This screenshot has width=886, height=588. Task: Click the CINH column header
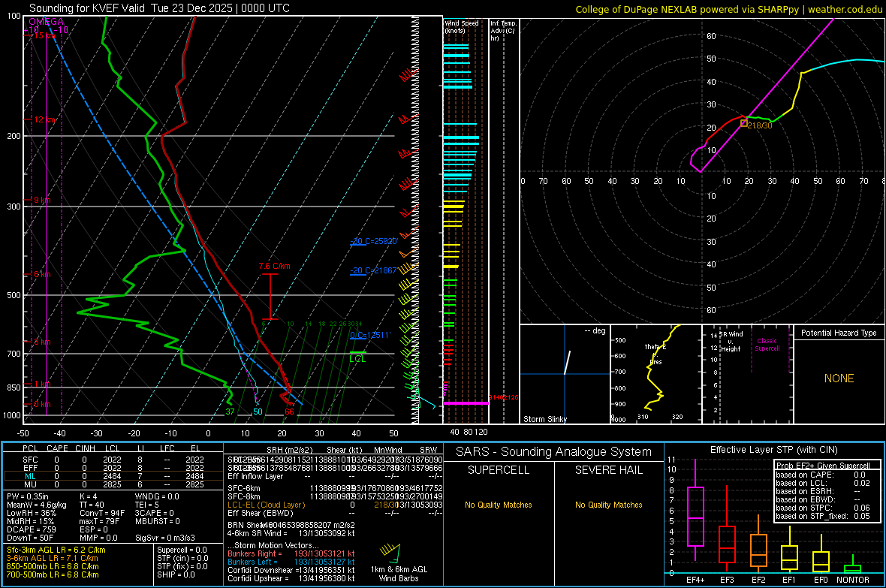tap(86, 448)
